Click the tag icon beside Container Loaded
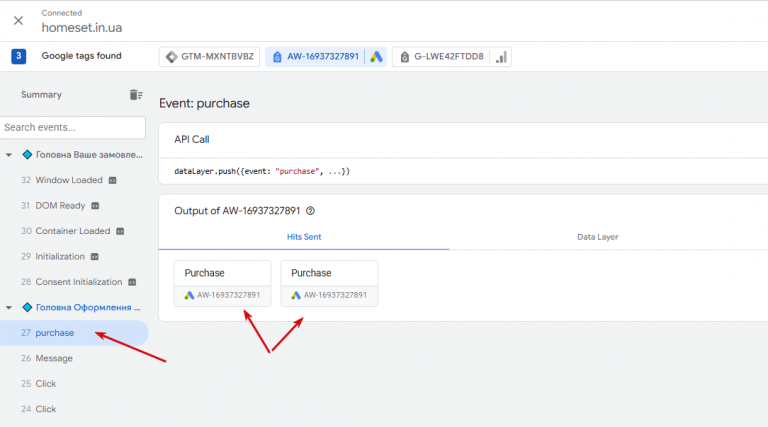Screen dimensions: 768x427 [x=120, y=231]
